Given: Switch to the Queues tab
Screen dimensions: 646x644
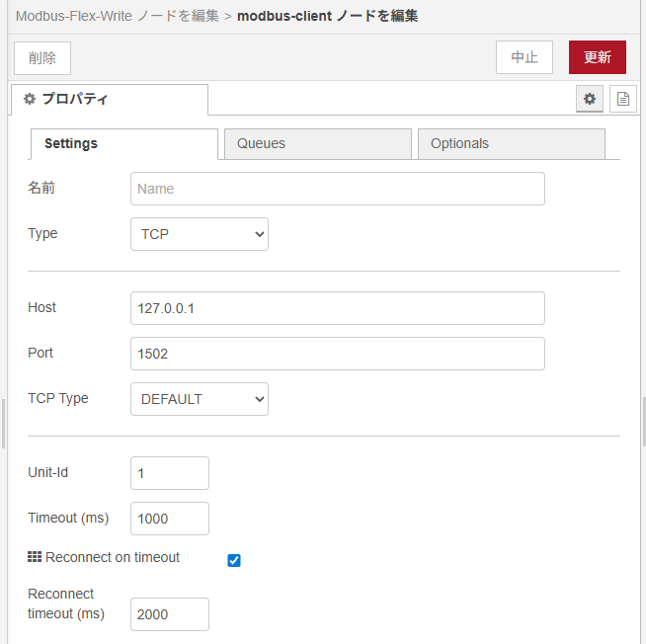Looking at the screenshot, I should coord(317,143).
